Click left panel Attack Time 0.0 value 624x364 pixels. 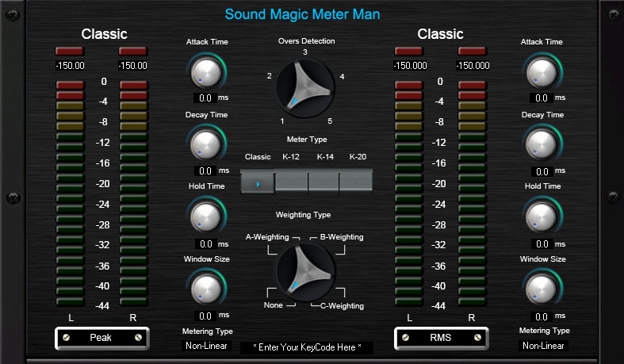point(205,98)
